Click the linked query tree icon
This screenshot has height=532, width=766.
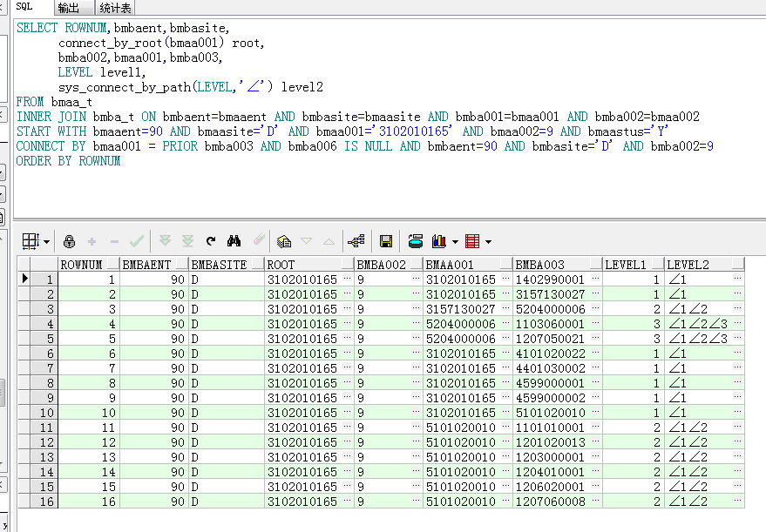356,240
